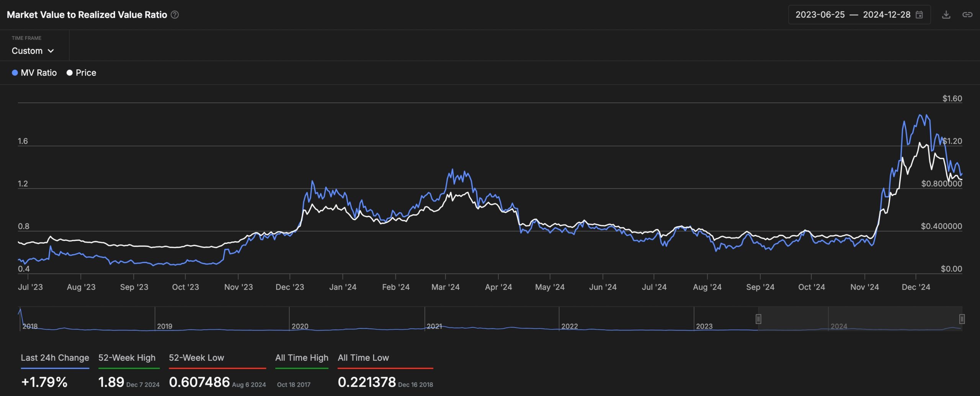Select the 52-Week High stat
Viewport: 980px width, 396px height.
[x=129, y=371]
